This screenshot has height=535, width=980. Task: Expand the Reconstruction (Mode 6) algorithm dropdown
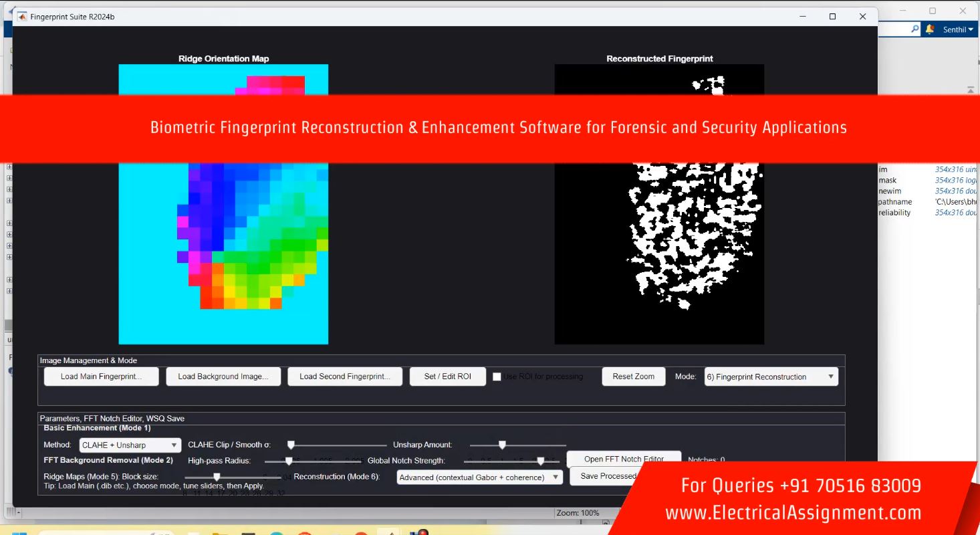point(479,477)
